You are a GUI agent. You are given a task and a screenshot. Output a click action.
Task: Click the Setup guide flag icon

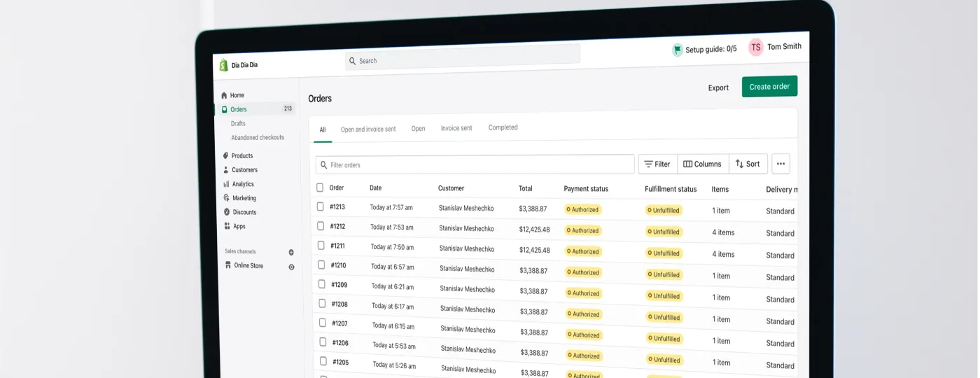pyautogui.click(x=677, y=50)
